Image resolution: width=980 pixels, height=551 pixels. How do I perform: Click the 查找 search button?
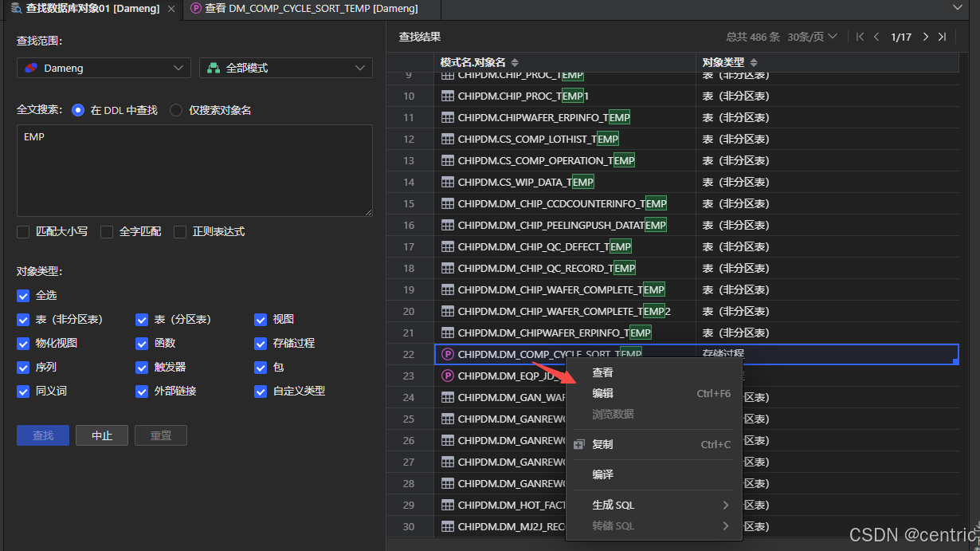pyautogui.click(x=42, y=435)
